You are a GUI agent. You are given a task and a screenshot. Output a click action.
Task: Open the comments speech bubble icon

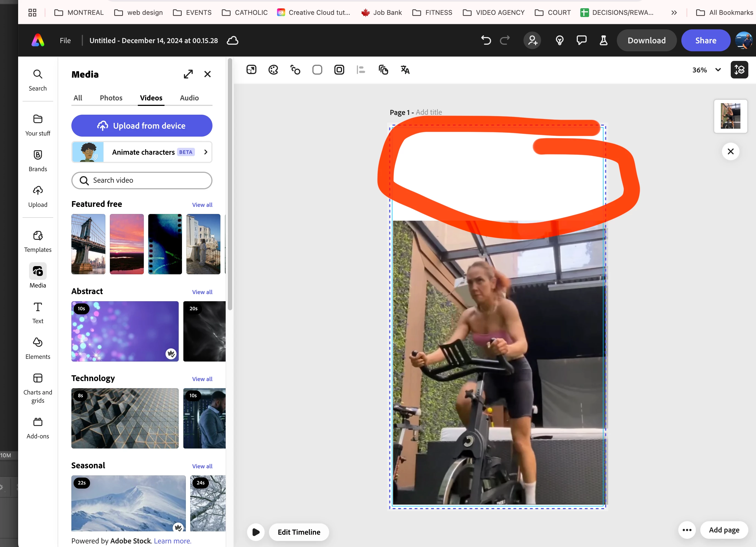click(x=581, y=41)
